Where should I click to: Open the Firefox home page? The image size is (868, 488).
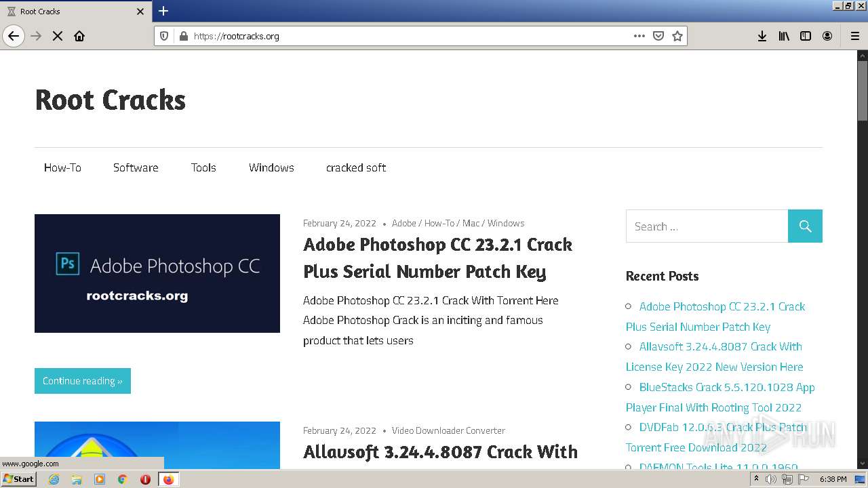[x=79, y=36]
